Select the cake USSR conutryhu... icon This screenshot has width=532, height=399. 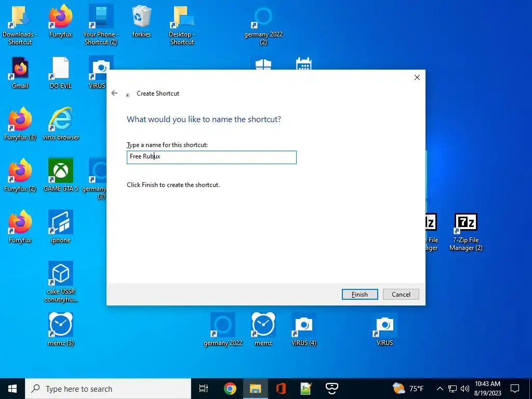point(61,282)
